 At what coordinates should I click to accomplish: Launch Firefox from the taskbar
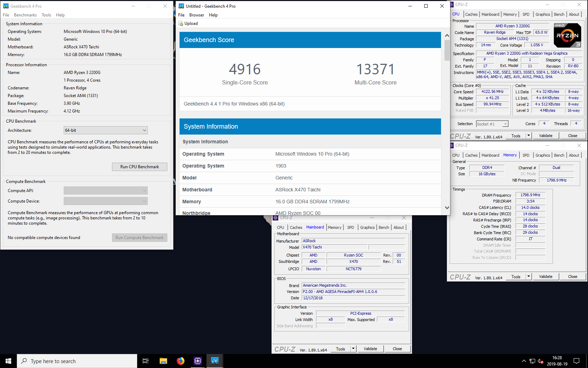181,361
